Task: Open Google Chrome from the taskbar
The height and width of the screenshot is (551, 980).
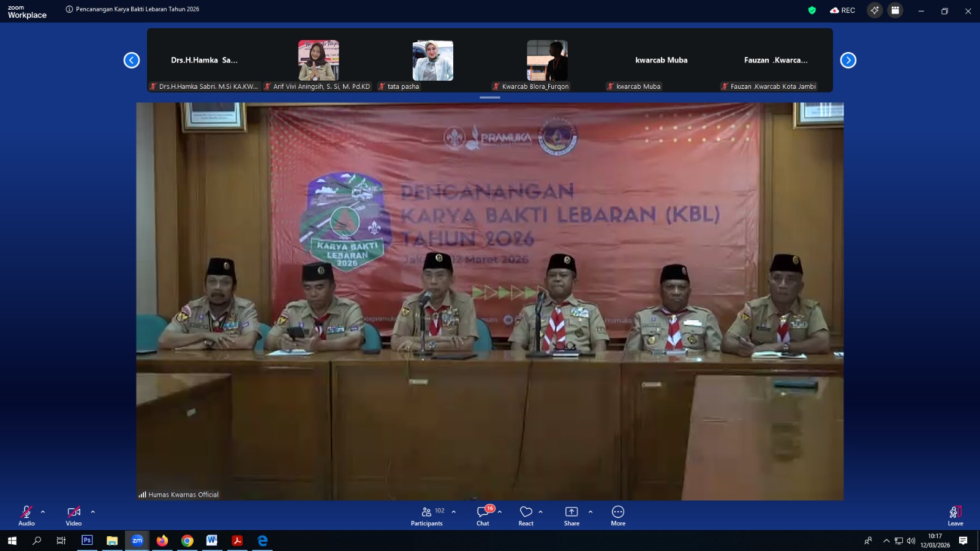Action: coord(187,541)
